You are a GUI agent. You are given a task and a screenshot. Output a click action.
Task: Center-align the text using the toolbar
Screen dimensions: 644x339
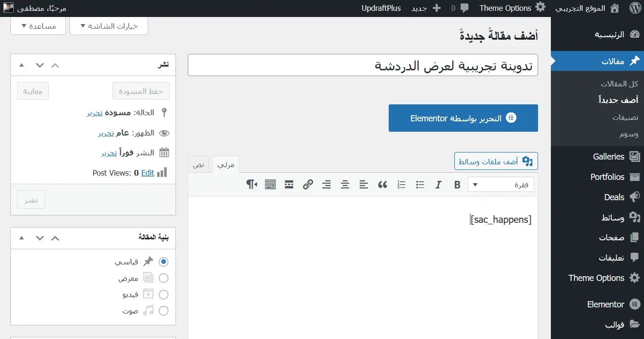345,185
